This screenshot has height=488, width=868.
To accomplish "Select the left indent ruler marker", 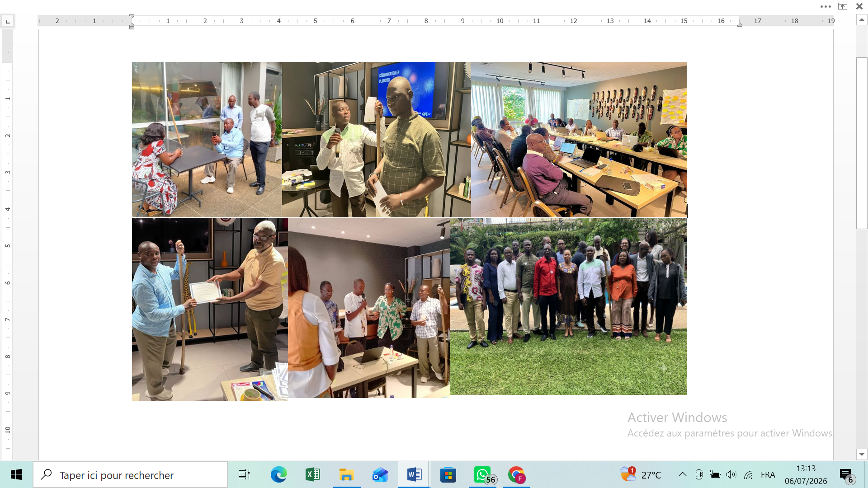I will click(132, 28).
